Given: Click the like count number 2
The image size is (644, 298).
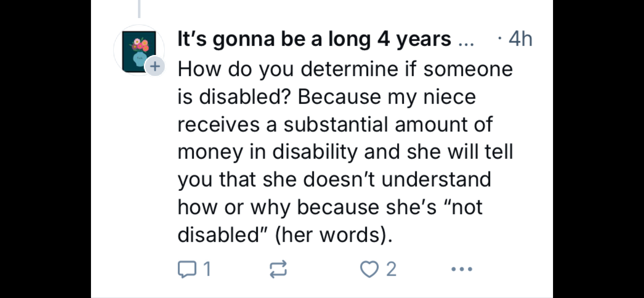Looking at the screenshot, I should 391,269.
